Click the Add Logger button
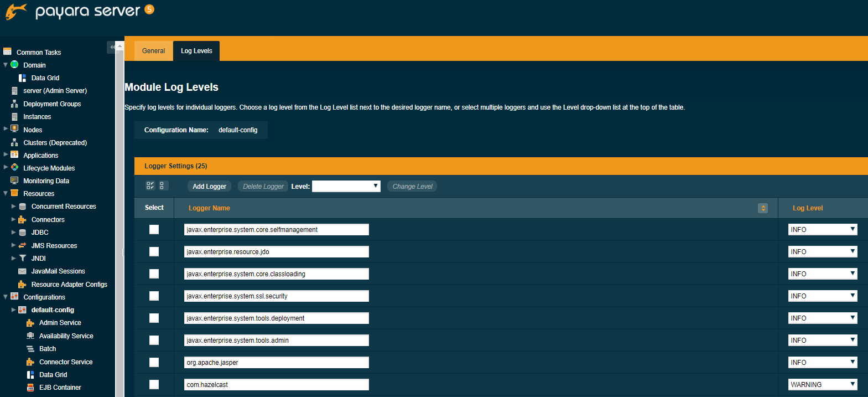 click(209, 187)
